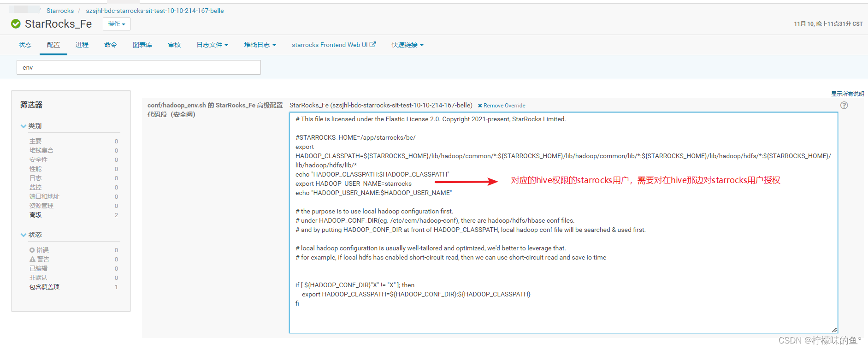The height and width of the screenshot is (349, 868).
Task: Filter by 端口和地址 category
Action: point(44,196)
